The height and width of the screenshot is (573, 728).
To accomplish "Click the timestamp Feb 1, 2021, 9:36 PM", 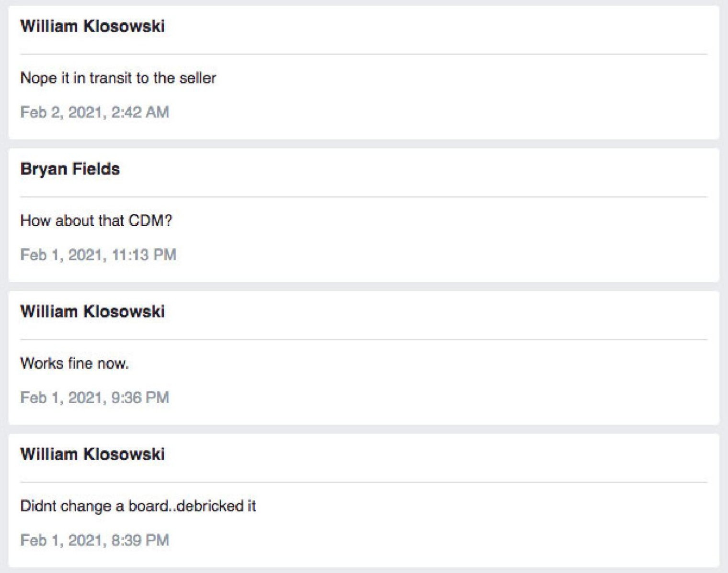I will pyautogui.click(x=95, y=397).
